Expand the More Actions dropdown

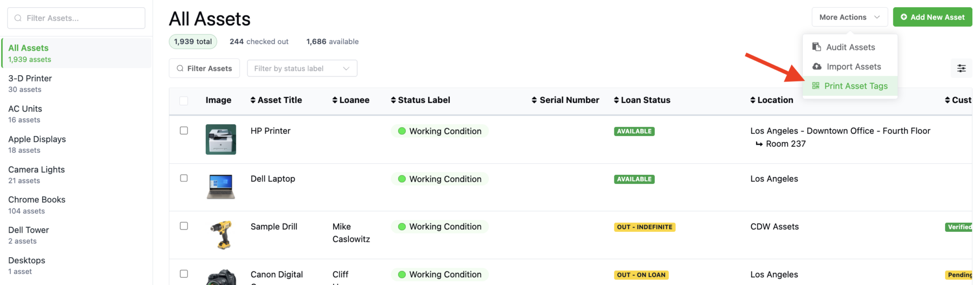[849, 17]
